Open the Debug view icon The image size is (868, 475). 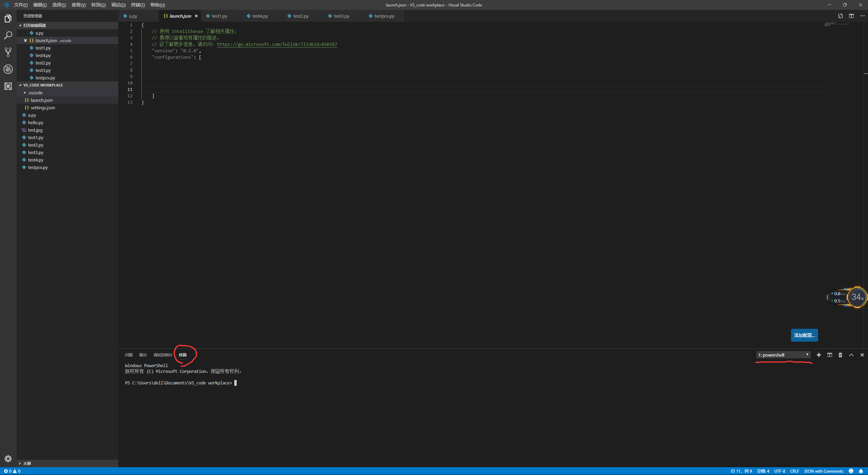click(x=8, y=69)
